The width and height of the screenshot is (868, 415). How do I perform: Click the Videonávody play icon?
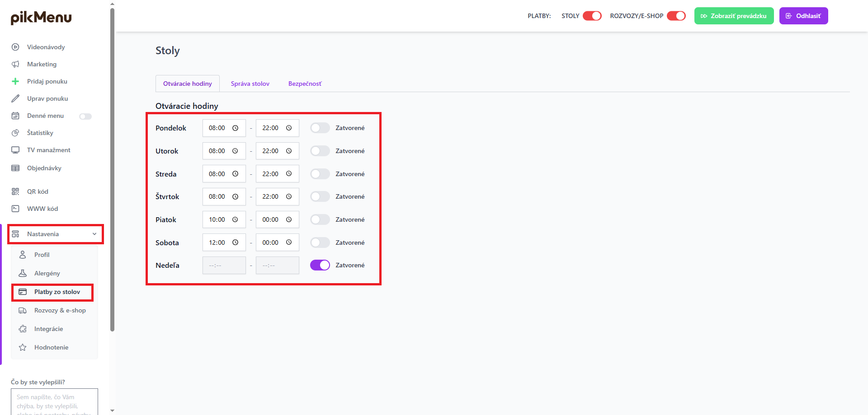click(x=15, y=47)
